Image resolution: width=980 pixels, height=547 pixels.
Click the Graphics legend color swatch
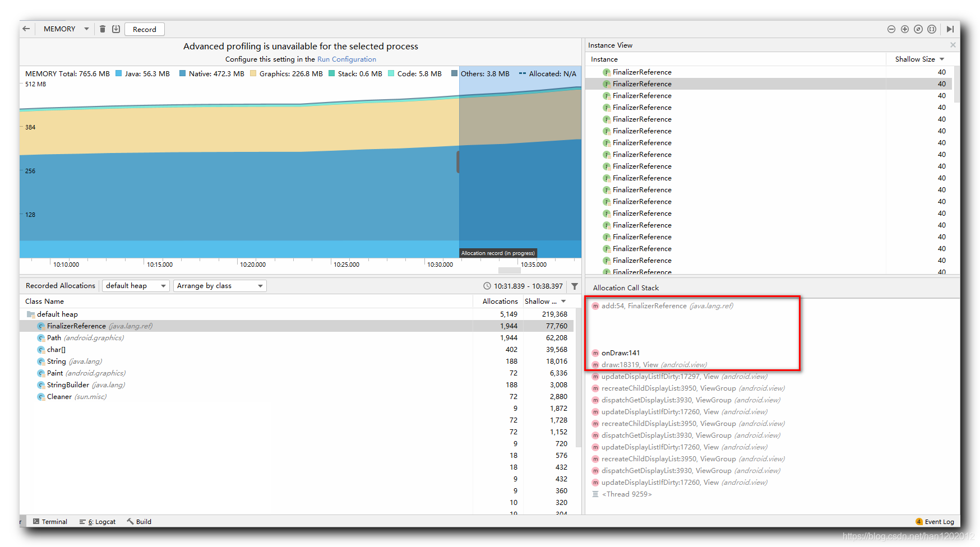(x=253, y=73)
